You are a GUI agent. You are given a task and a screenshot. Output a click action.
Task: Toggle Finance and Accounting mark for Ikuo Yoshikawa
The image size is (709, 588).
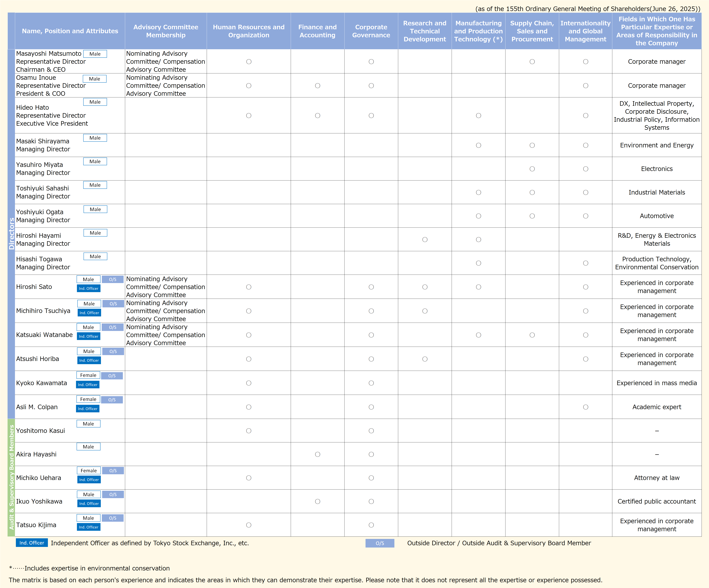(x=317, y=501)
